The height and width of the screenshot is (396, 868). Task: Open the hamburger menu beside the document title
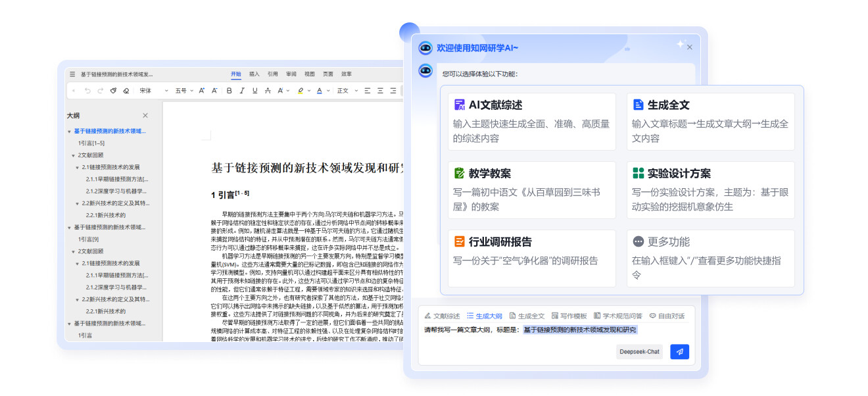click(x=72, y=74)
